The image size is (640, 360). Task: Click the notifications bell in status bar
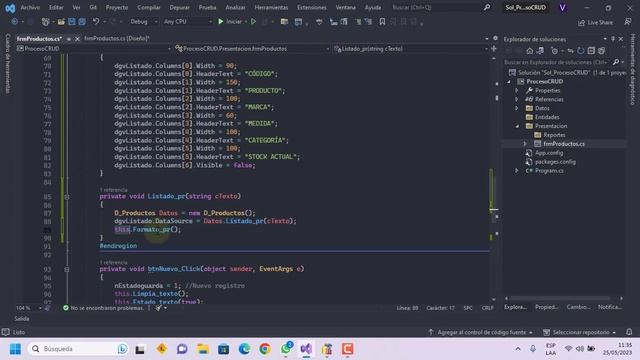point(629,332)
